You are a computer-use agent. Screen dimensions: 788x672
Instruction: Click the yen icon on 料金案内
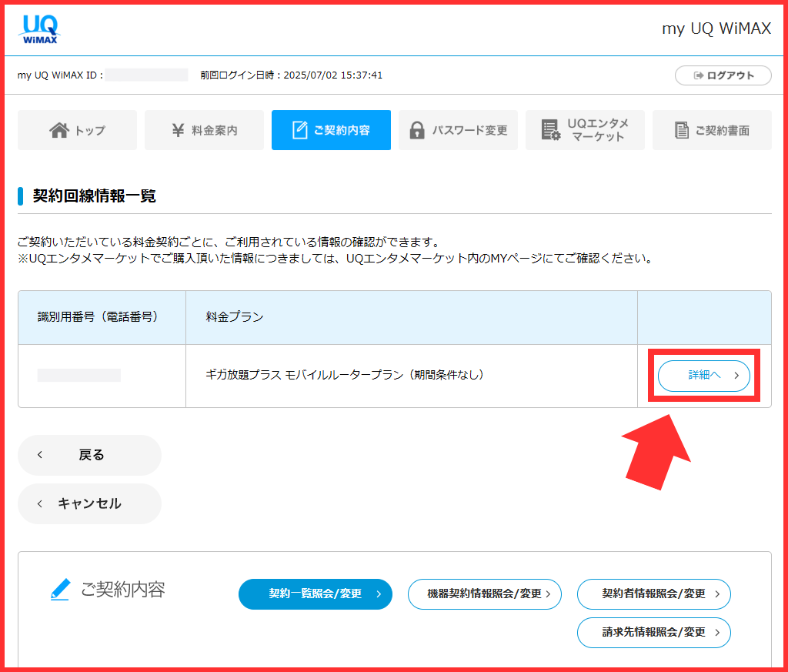coord(178,130)
